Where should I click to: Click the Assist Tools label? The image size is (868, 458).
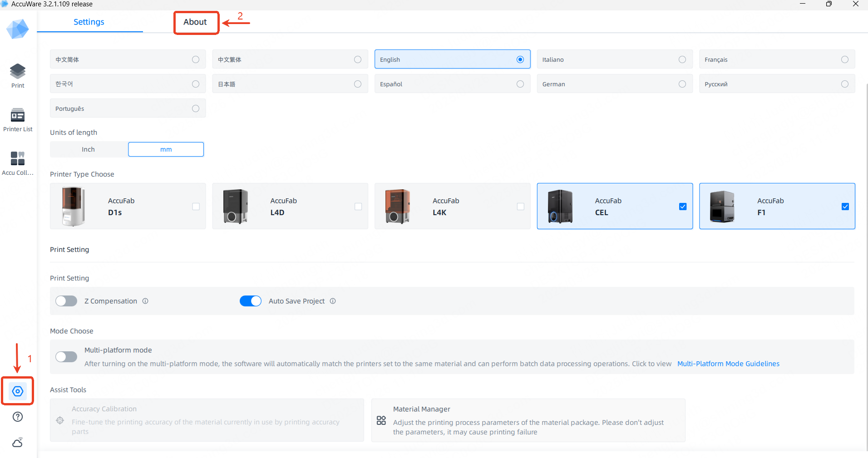click(68, 390)
